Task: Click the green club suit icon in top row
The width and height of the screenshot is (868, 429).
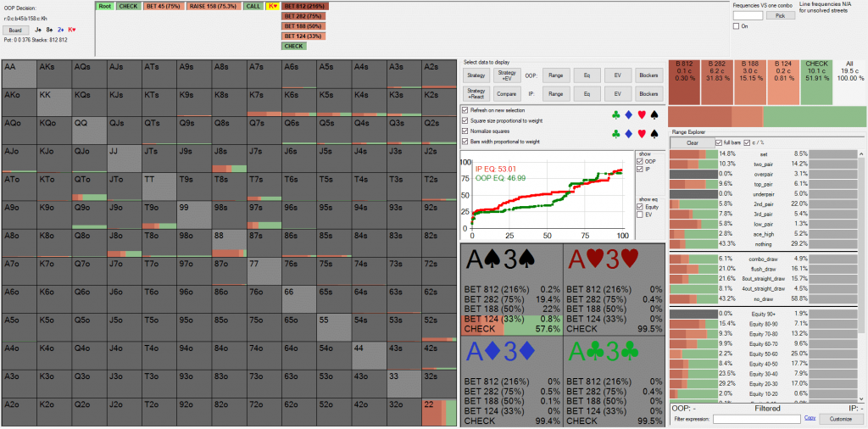Action: tap(615, 114)
